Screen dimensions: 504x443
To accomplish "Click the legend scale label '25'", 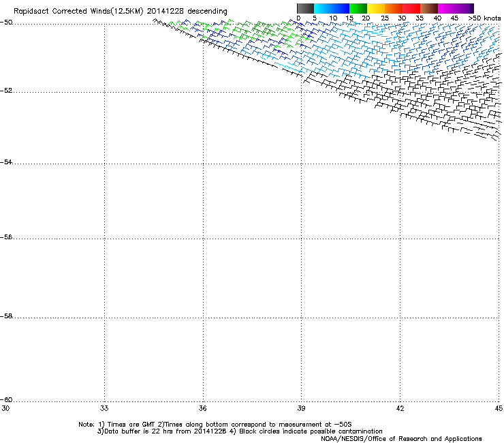I will (x=385, y=18).
